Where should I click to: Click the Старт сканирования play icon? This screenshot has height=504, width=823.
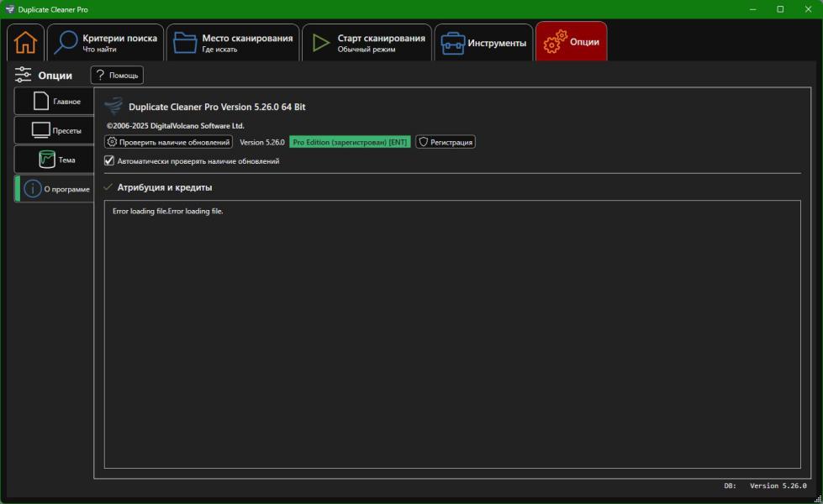coord(320,43)
